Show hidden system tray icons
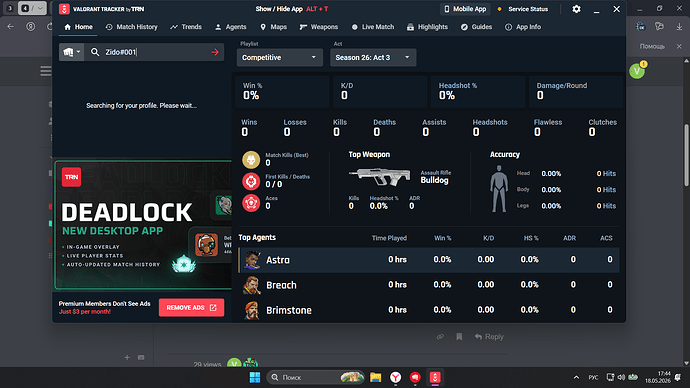 coord(576,377)
